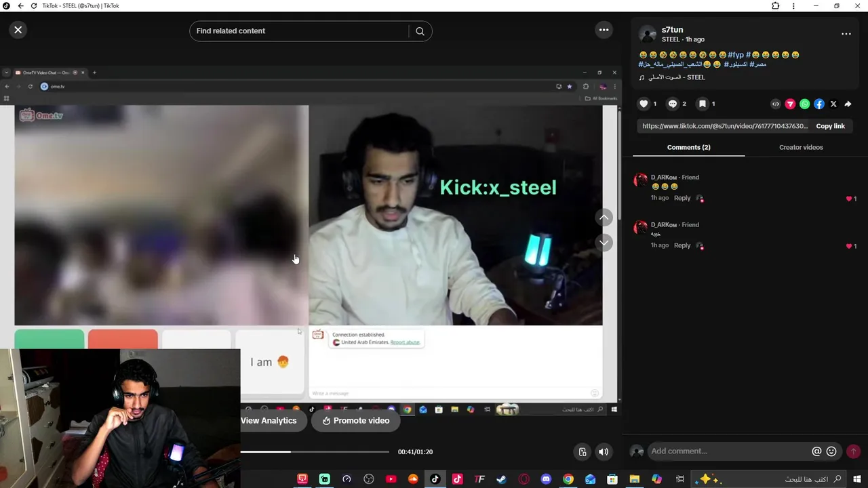Open the video more options menu
Image resolution: width=868 pixels, height=488 pixels.
[x=604, y=30]
